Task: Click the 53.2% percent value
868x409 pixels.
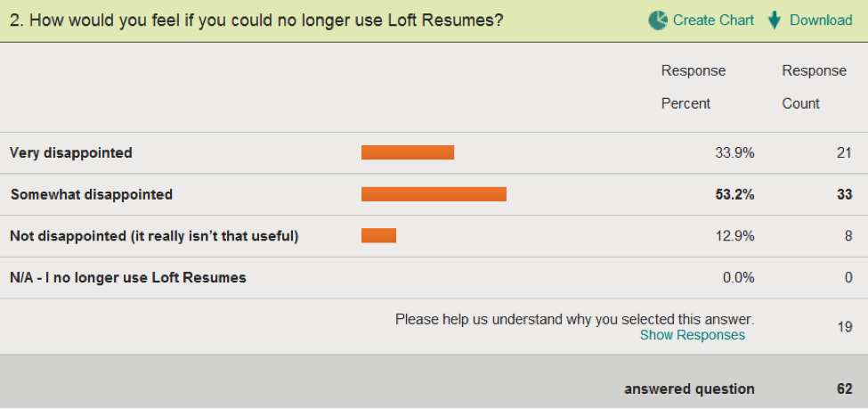Action: click(734, 194)
